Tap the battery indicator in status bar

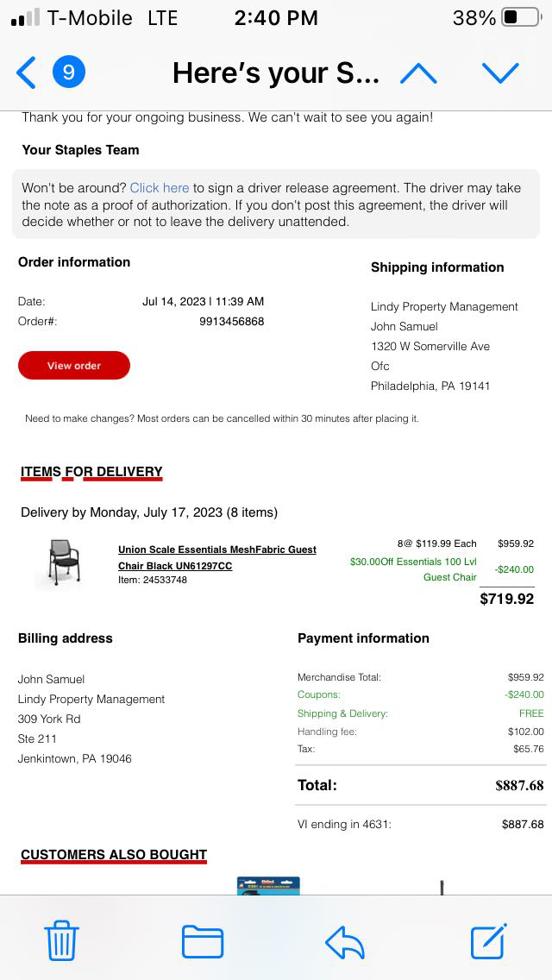point(521,17)
